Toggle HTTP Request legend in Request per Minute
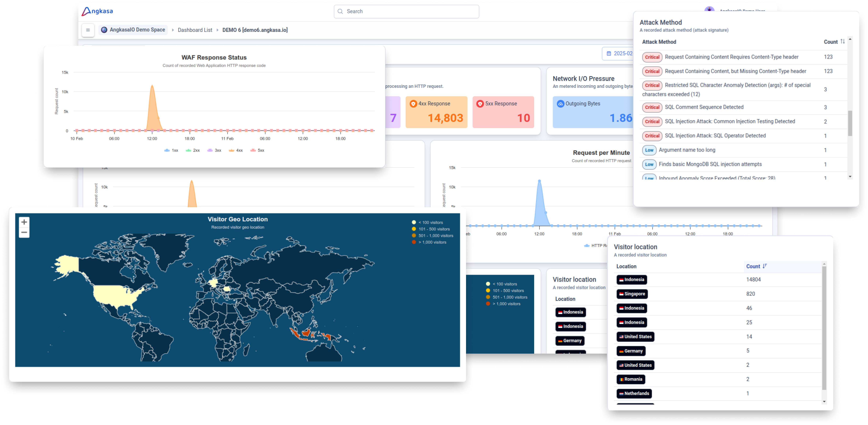This screenshot has width=868, height=425. coord(595,246)
